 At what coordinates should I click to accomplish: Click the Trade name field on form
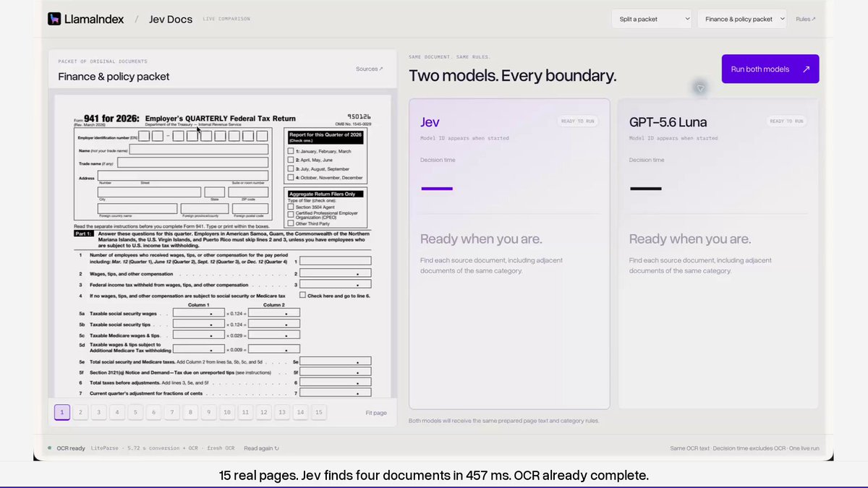(192, 163)
